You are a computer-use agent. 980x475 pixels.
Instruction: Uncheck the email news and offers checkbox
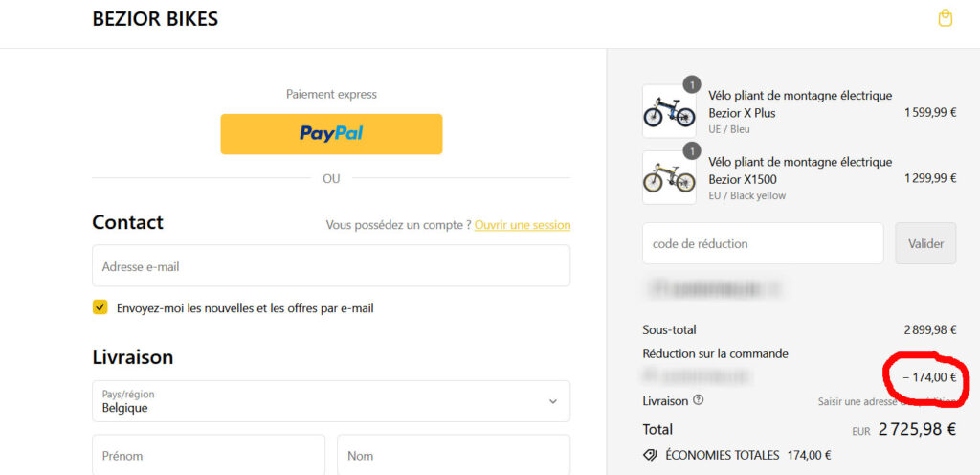pos(100,307)
